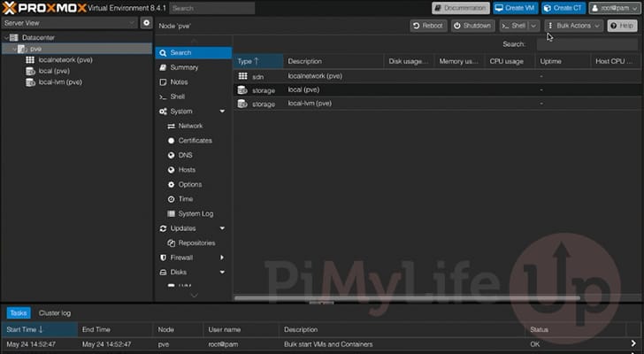Click the Notes icon in node menu
This screenshot has height=354, width=644.
coord(163,82)
